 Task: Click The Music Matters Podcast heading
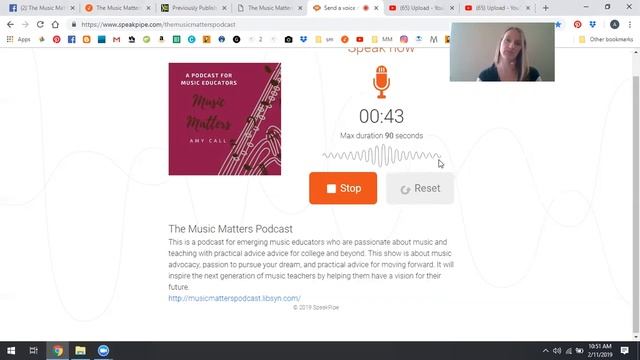tap(231, 229)
